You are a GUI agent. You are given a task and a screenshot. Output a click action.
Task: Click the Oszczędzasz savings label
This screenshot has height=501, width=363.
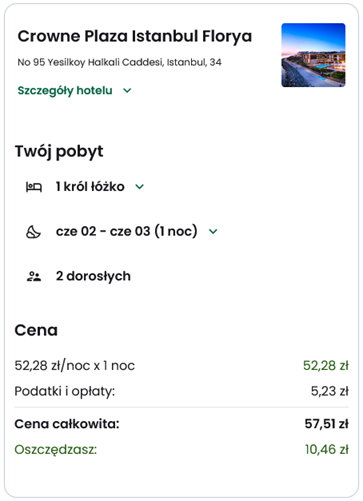56,449
